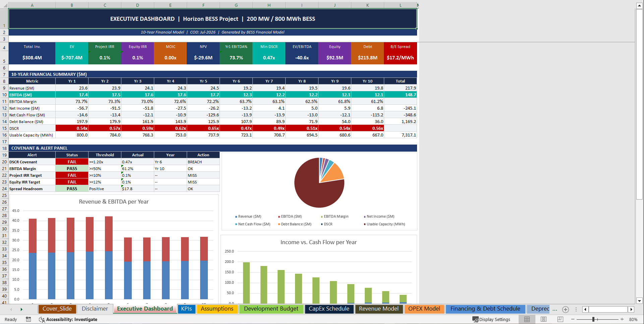Open Display Settings in the status bar
644x324 pixels.
tap(491, 319)
